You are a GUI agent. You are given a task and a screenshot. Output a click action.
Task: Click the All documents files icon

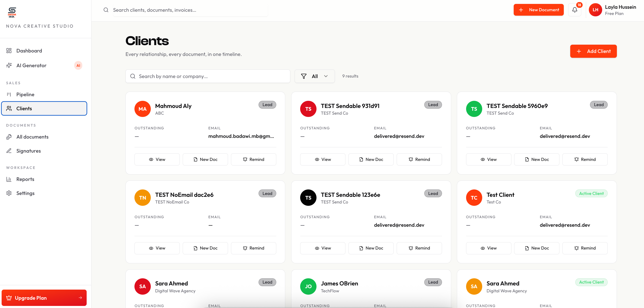coord(9,137)
